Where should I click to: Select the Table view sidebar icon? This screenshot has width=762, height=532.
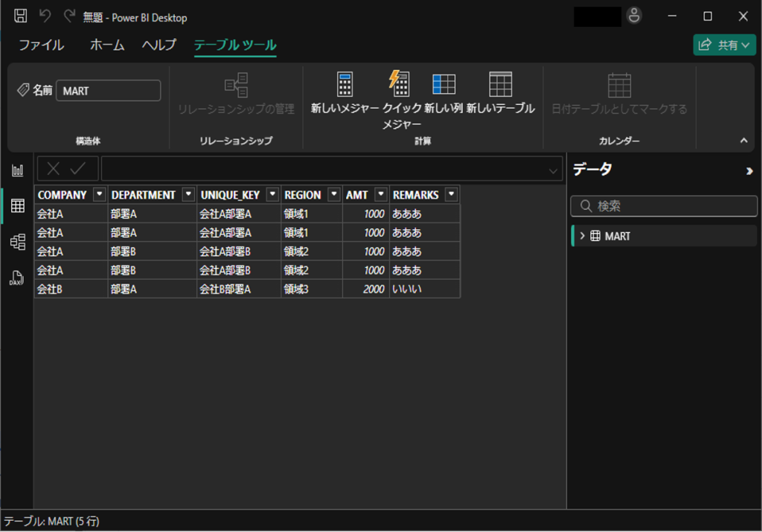pyautogui.click(x=17, y=206)
